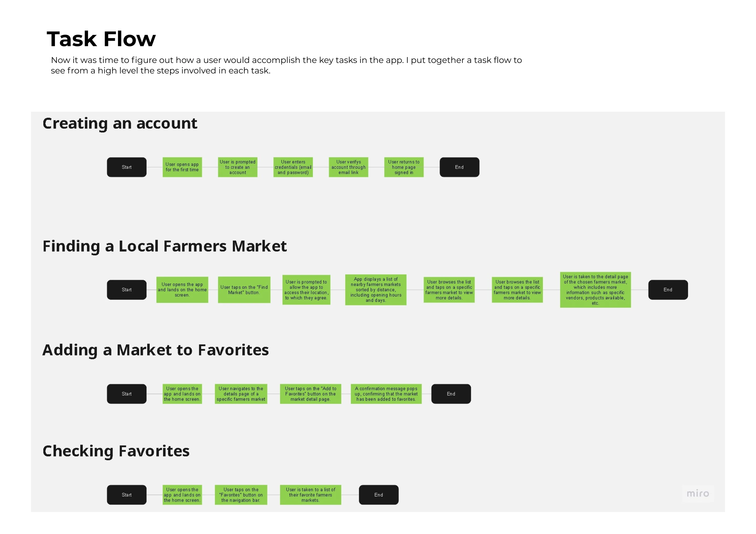Select the Start node under Creating an account
Viewport: 756px width, 534px height.
click(x=127, y=167)
